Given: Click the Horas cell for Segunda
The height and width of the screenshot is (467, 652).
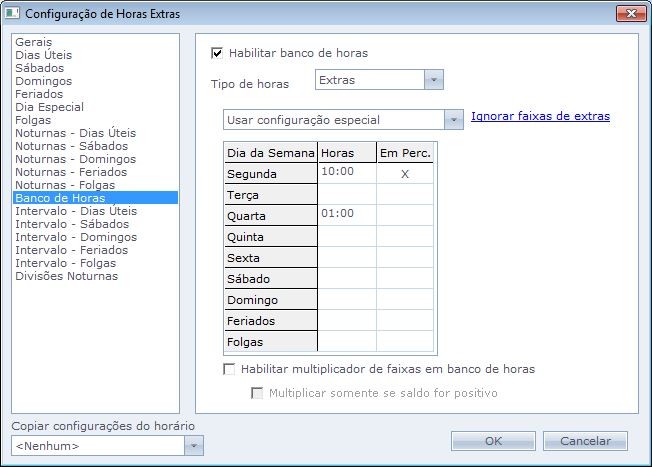Looking at the screenshot, I should 346,174.
